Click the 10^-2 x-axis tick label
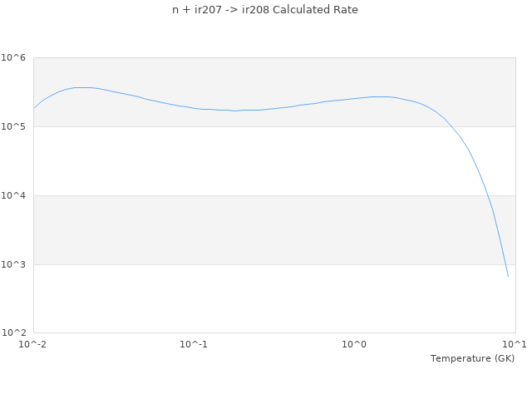Screen dimensions: 532x399 33,345
